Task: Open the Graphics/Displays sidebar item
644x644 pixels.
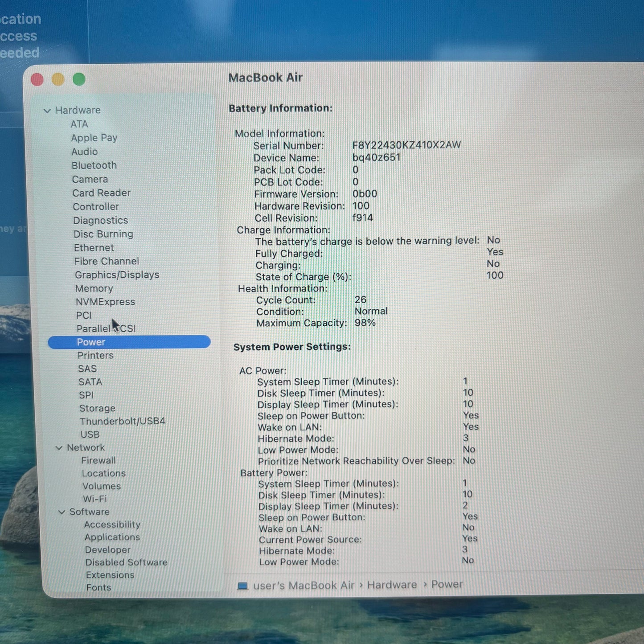Action: [117, 275]
